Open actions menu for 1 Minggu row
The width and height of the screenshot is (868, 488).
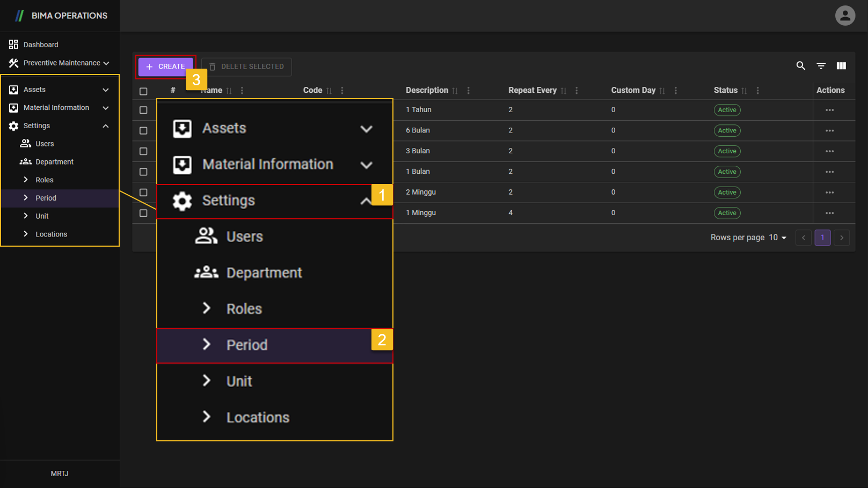829,213
